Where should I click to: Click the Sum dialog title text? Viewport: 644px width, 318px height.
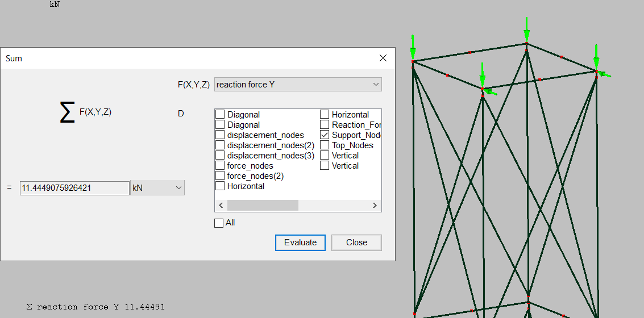click(x=14, y=58)
